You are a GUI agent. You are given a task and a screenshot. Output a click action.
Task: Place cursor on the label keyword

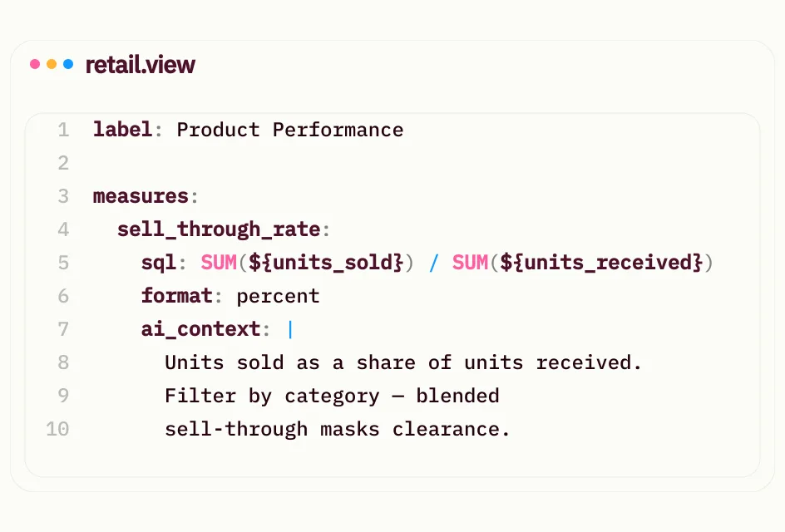[x=123, y=129]
